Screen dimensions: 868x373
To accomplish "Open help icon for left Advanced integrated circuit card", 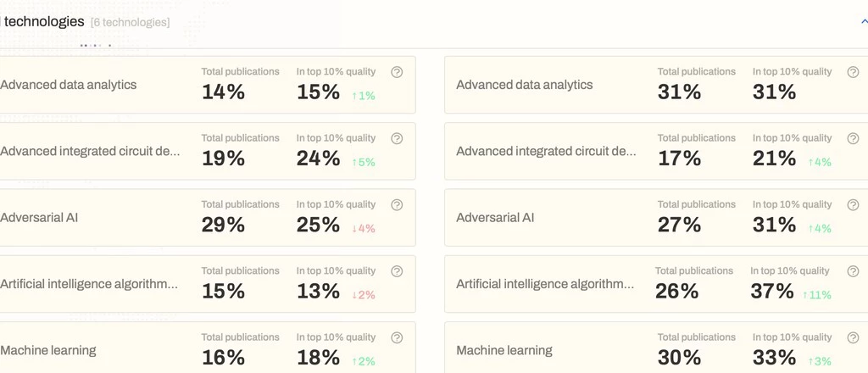I will pos(397,139).
